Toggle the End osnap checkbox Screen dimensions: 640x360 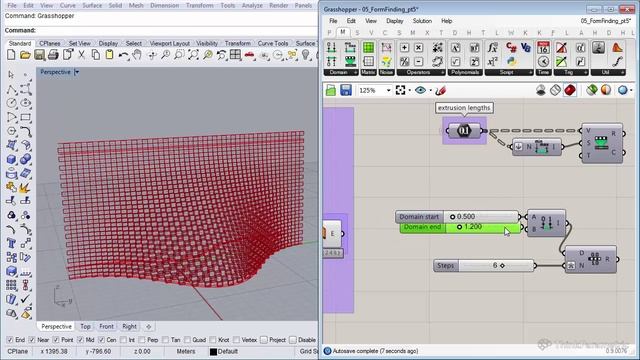[10, 340]
